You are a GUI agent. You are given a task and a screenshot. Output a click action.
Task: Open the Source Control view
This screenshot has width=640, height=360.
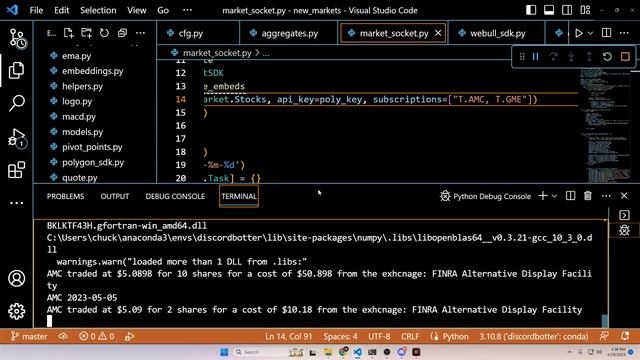coord(17,38)
